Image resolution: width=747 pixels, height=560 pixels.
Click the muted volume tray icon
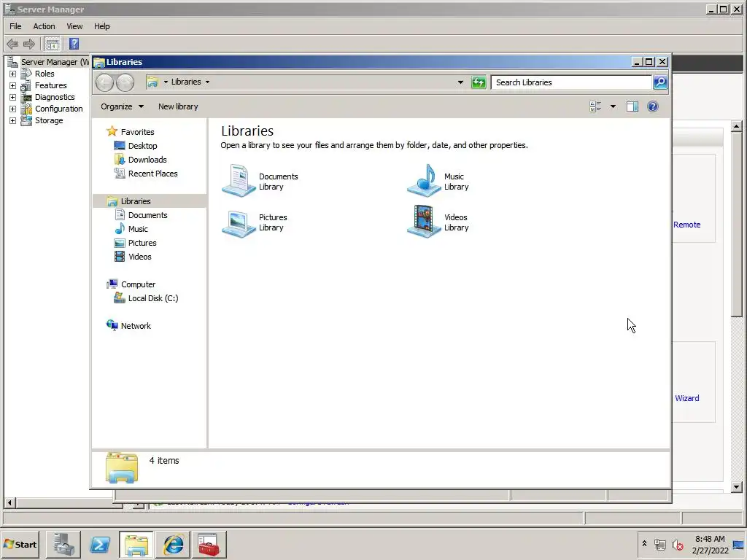[x=677, y=544]
